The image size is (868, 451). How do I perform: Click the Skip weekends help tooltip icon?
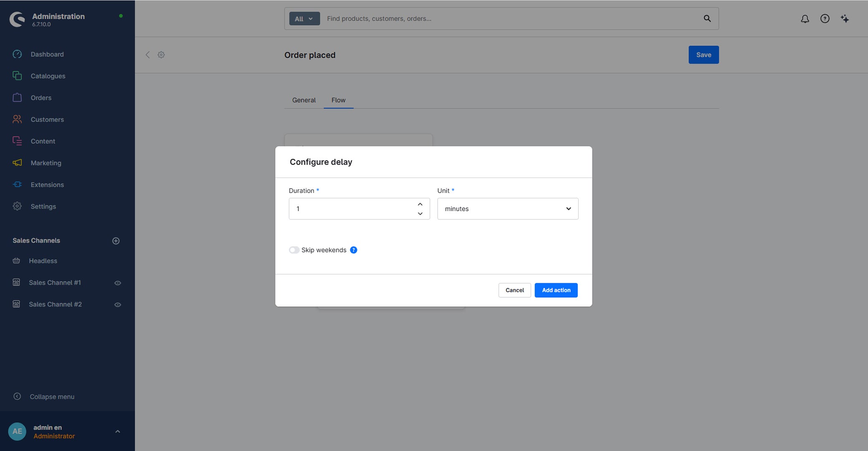click(354, 250)
